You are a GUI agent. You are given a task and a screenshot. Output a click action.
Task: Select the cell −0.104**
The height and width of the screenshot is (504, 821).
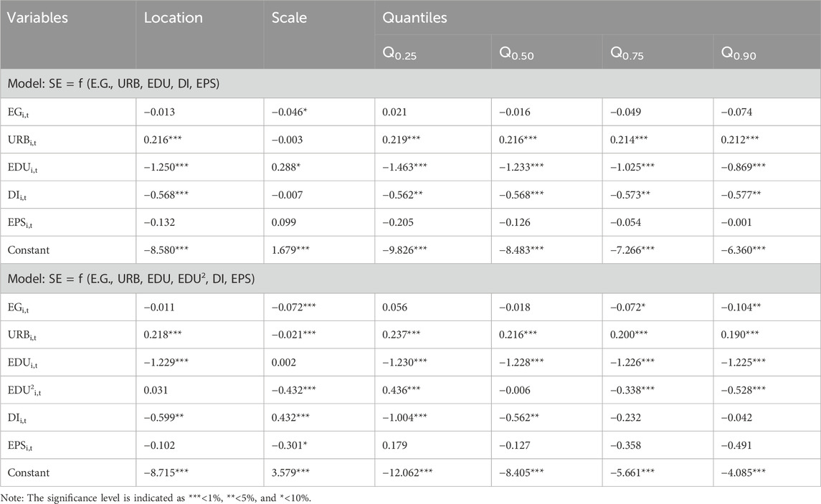pos(741,308)
